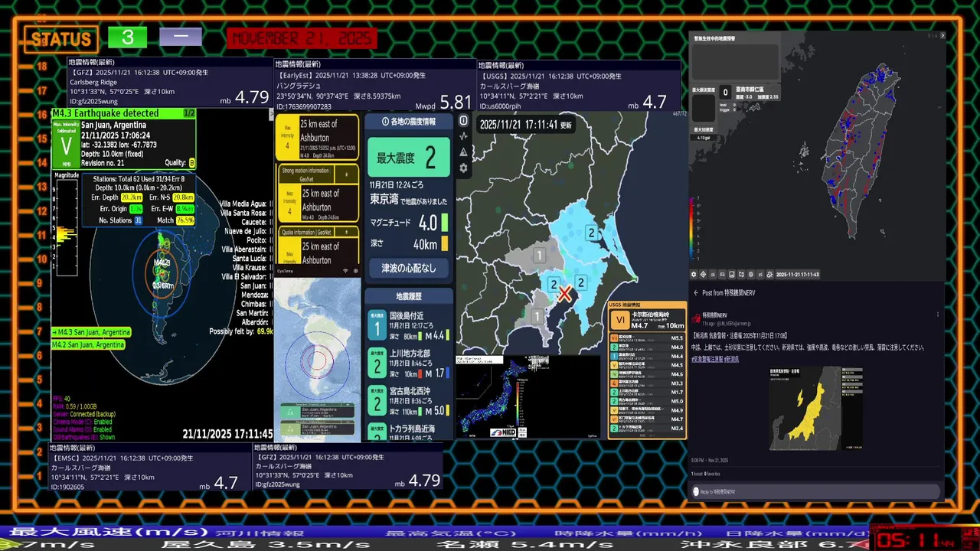
Task: Open settings gear in Taiwan map toolbar
Action: (x=694, y=274)
